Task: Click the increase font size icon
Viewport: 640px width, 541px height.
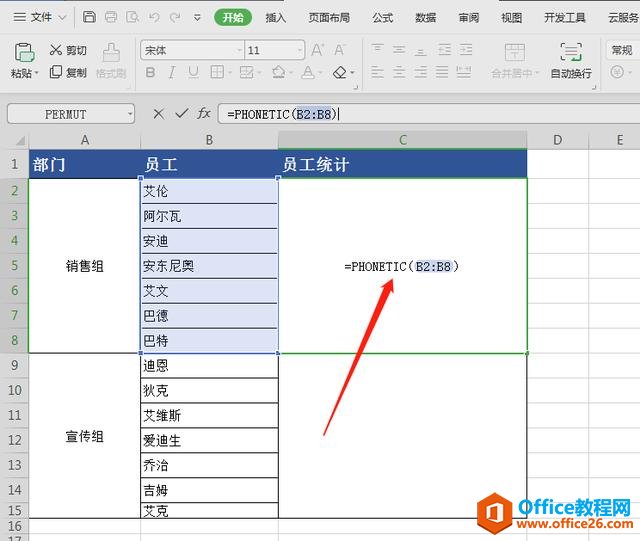Action: click(x=318, y=50)
